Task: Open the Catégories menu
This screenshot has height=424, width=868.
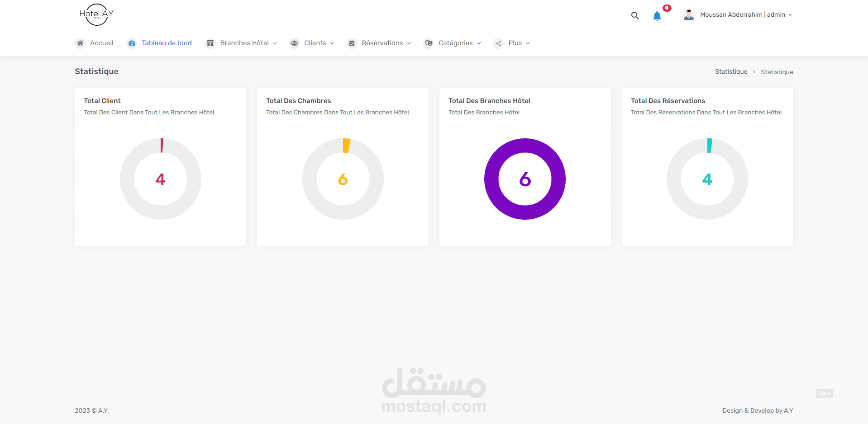Action: 456,43
